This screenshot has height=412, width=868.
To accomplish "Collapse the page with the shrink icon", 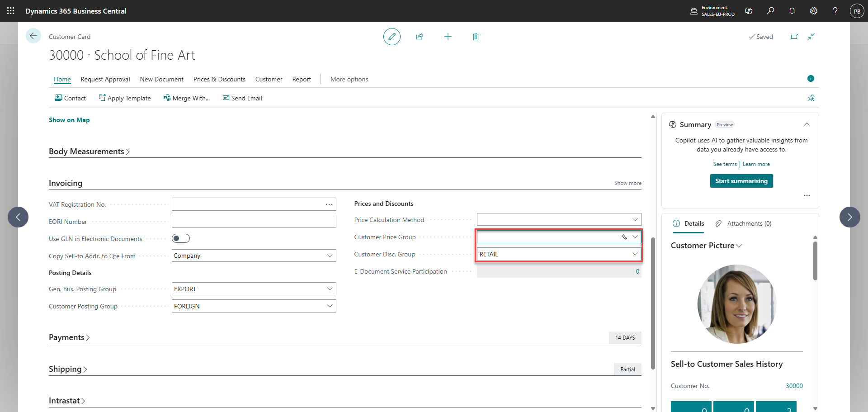I will tap(811, 37).
